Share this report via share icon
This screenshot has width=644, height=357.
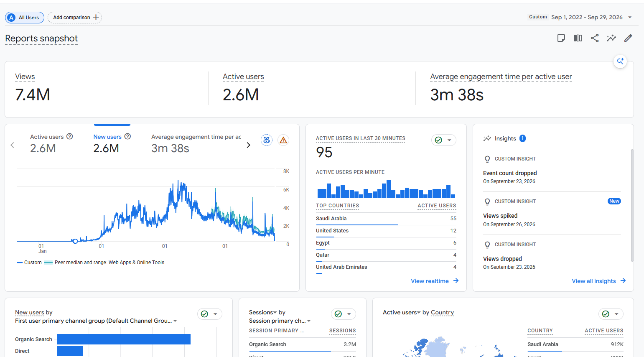[595, 38]
